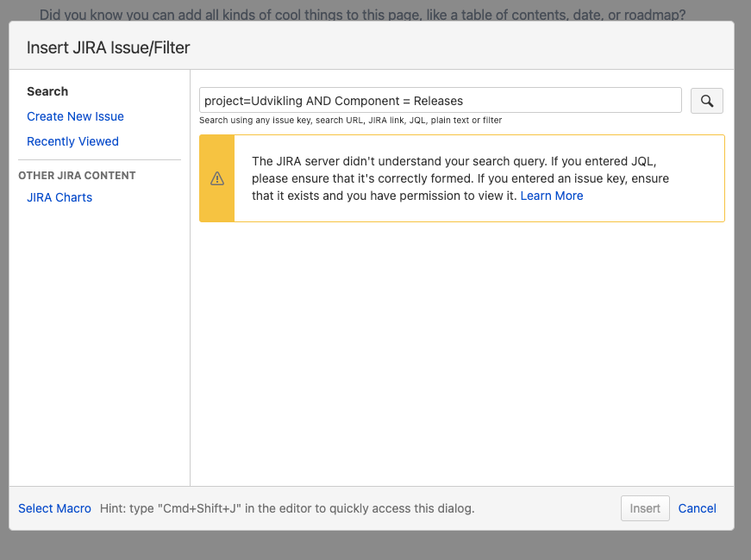Viewport: 751px width, 560px height.
Task: Click the dimmed page text behind dialog
Action: [362, 14]
